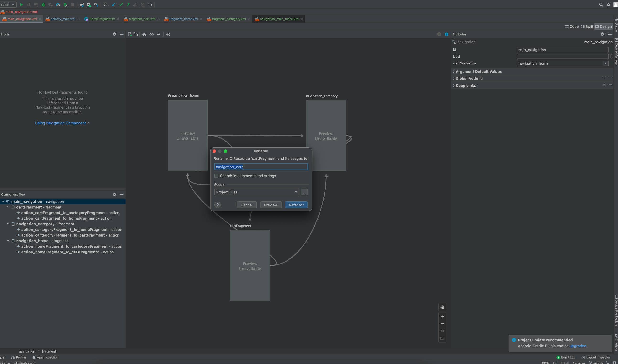
Task: Open the fragment_cart.xml tab
Action: point(142,19)
